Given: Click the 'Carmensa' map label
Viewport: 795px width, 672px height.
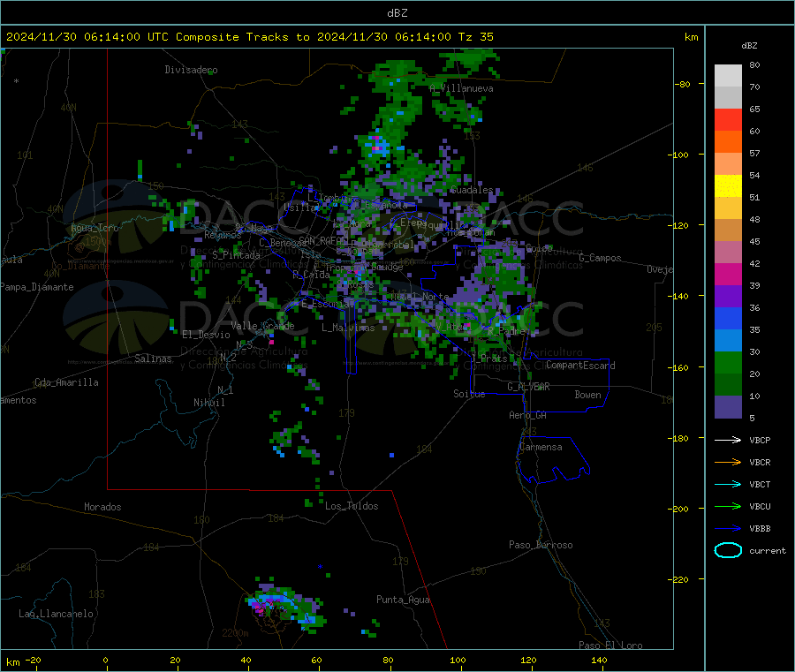Looking at the screenshot, I should 541,447.
